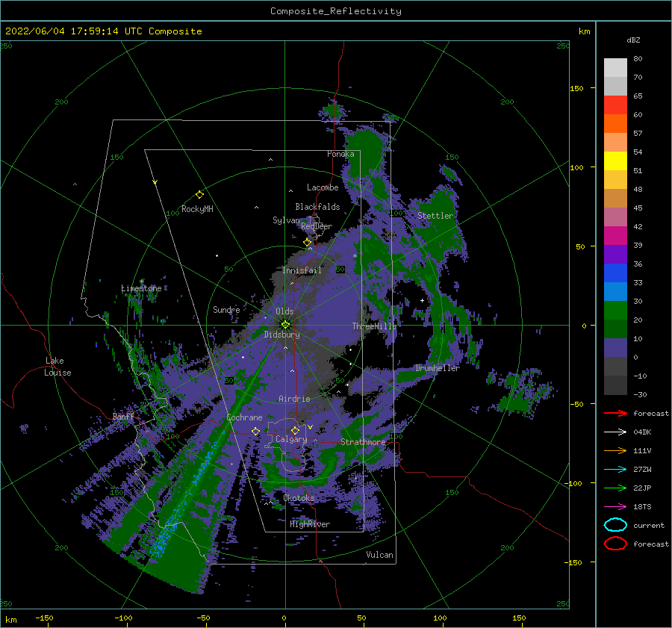Image resolution: width=672 pixels, height=628 pixels.
Task: Click the Limestone label
Action: (141, 288)
